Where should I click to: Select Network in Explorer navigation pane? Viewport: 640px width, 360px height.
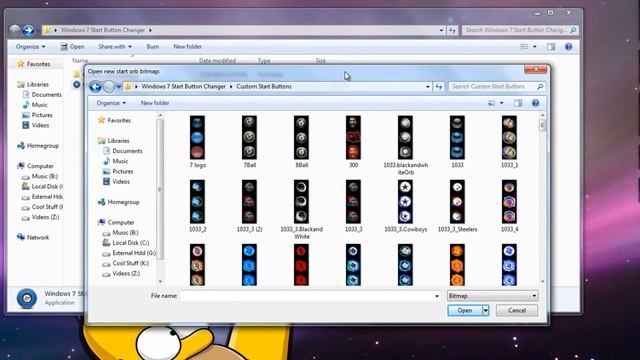click(x=33, y=237)
